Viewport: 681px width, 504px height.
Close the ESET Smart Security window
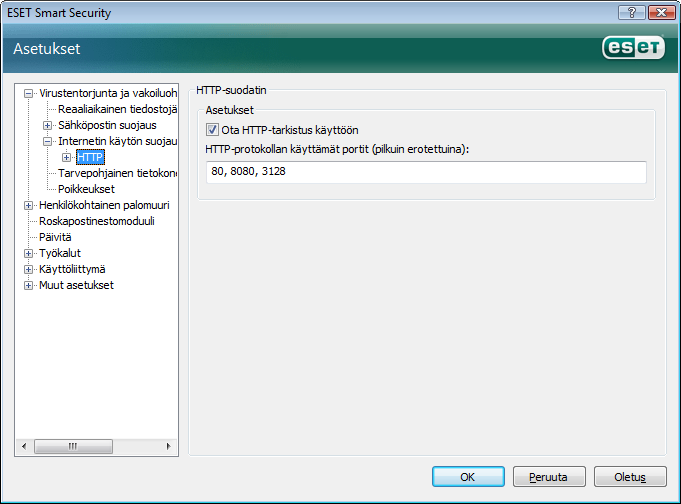click(661, 13)
